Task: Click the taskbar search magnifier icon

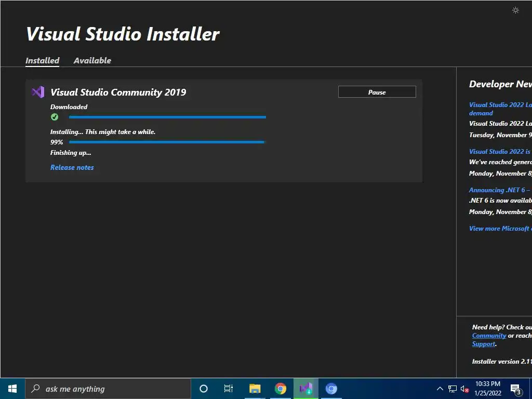Action: tap(35, 389)
